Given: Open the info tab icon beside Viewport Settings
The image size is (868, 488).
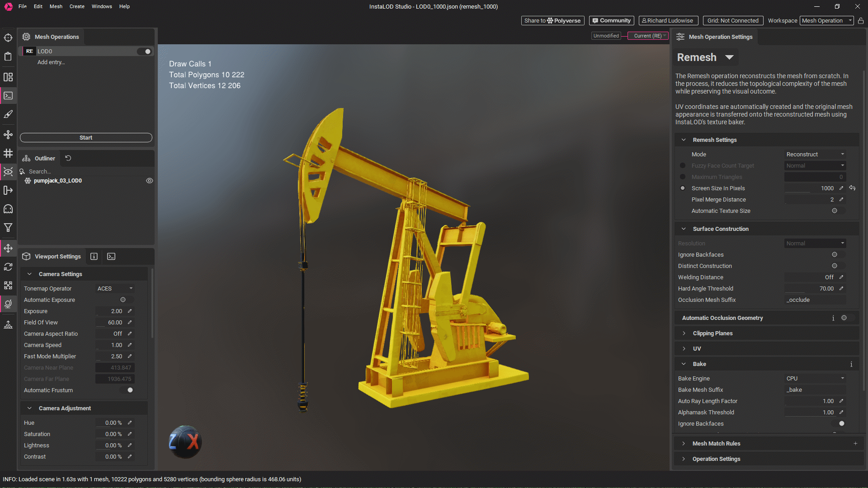Looking at the screenshot, I should coord(94,257).
